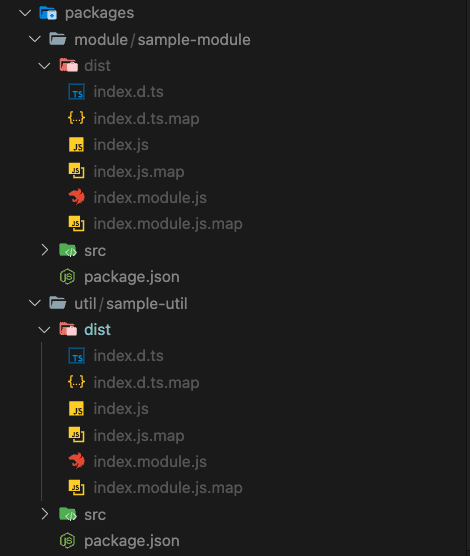
Task: Open package.json under sample-util
Action: (x=132, y=541)
